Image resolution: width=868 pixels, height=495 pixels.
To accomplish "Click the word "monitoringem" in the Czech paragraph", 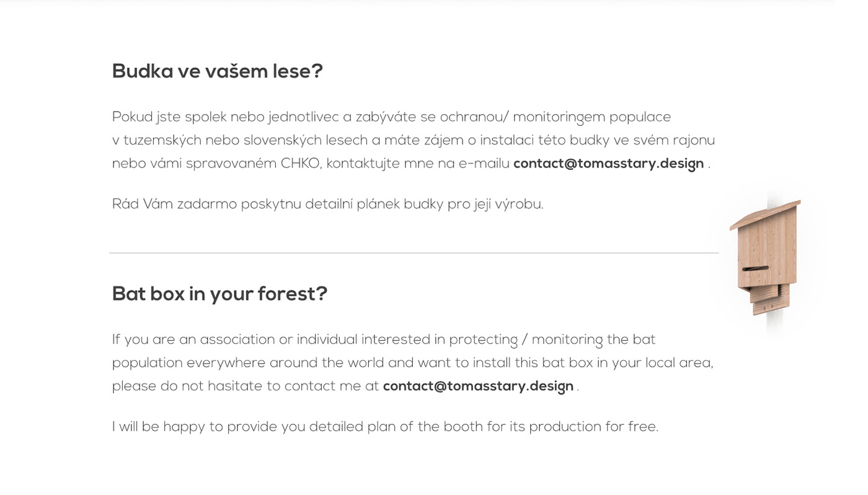I will tap(558, 117).
